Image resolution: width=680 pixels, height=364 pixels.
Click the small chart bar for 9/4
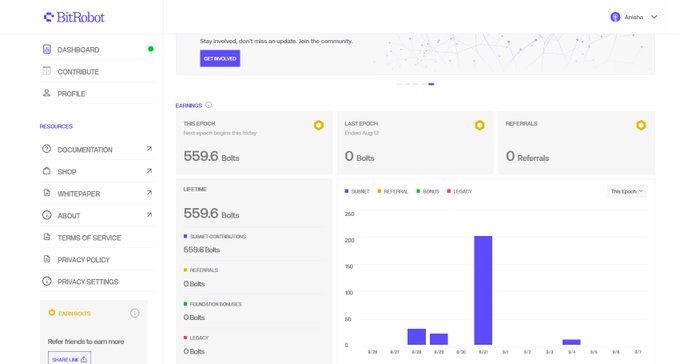[x=572, y=342]
